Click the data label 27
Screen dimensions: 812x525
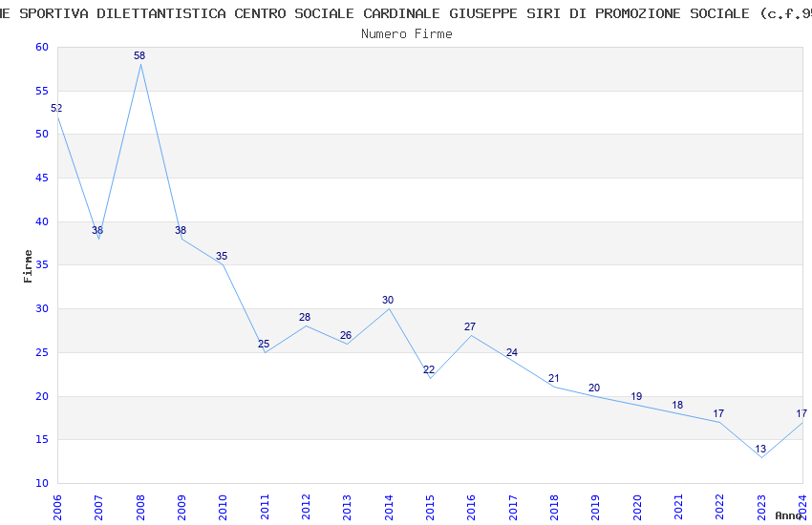pos(470,326)
